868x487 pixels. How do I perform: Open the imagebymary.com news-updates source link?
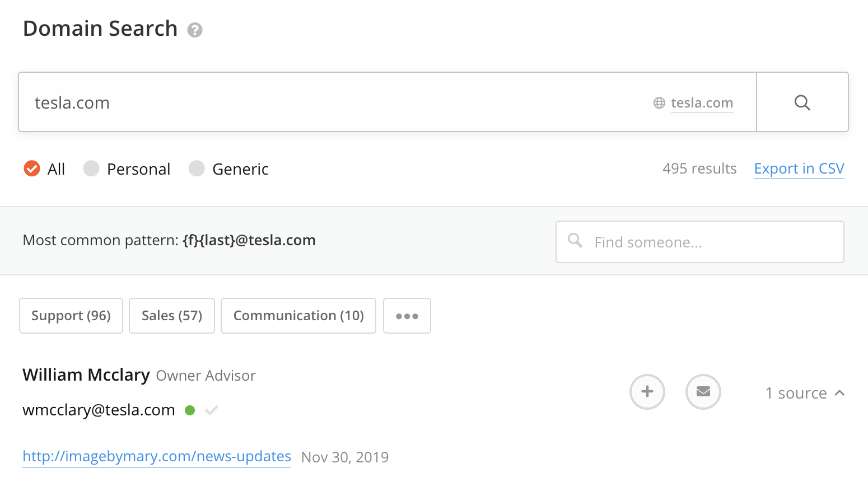point(157,456)
